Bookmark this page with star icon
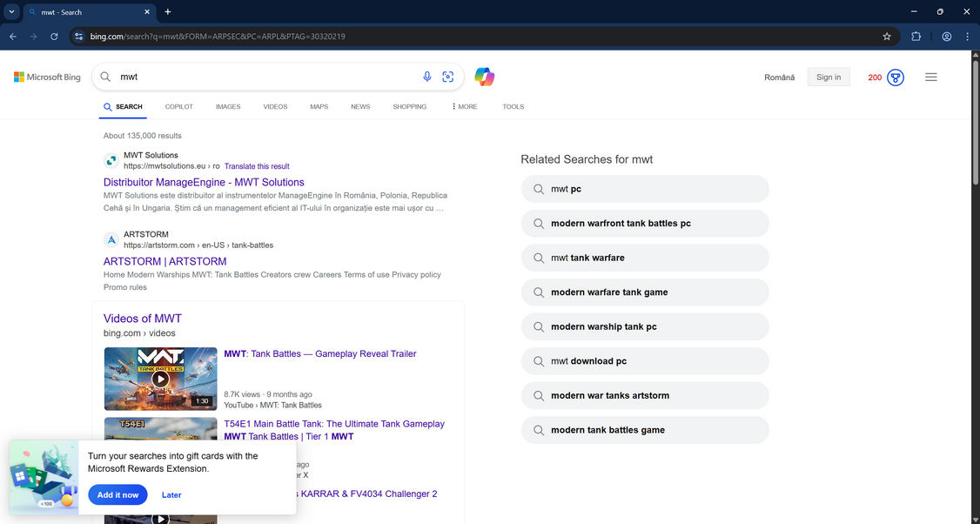 click(886, 37)
